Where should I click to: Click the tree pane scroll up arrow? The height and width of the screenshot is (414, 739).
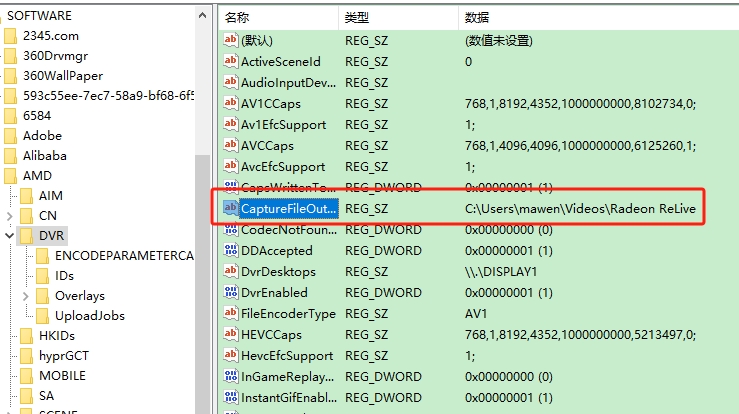[x=202, y=15]
